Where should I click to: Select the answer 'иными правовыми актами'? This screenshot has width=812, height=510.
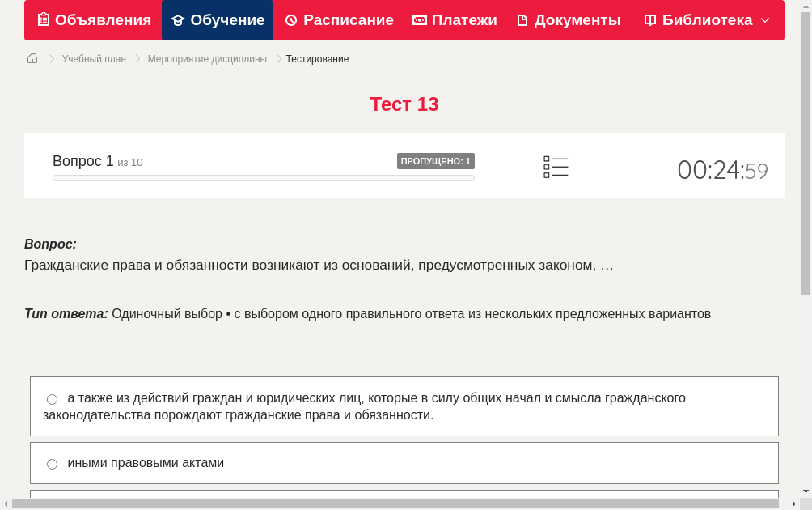(52, 463)
